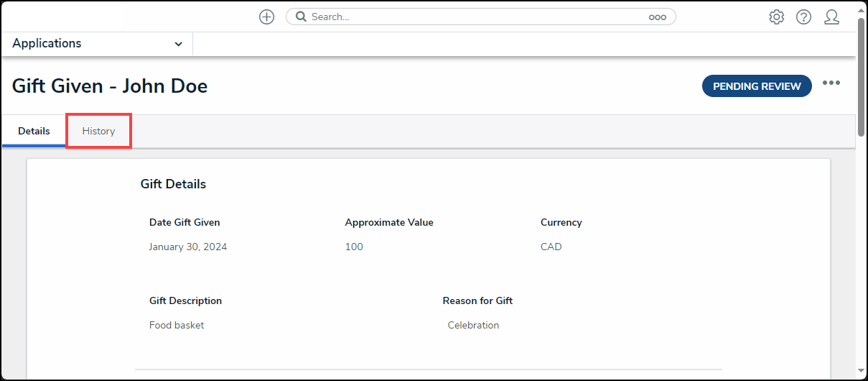Open the search bar ellipsis options
Screen dimensions: 868x381
[657, 17]
